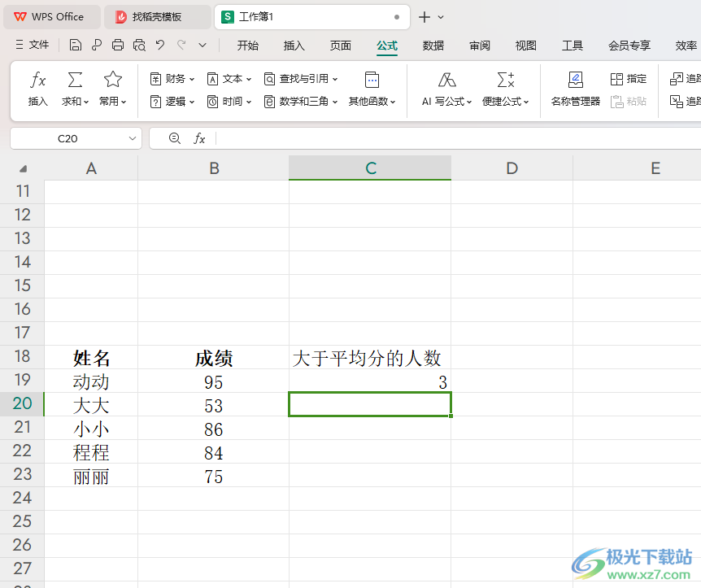
Task: Open Print Preview from quick toolbar
Action: point(140,46)
